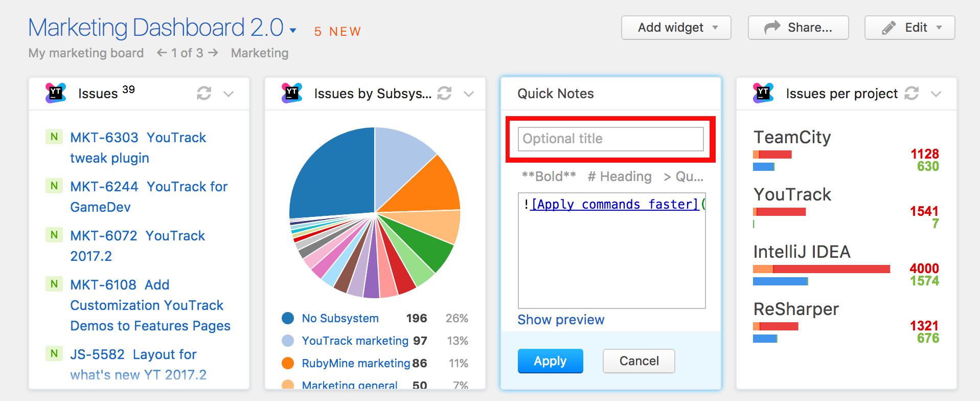The width and height of the screenshot is (980, 401).
Task: Click the light blue YouTrack marketing legend dot
Action: 288,341
